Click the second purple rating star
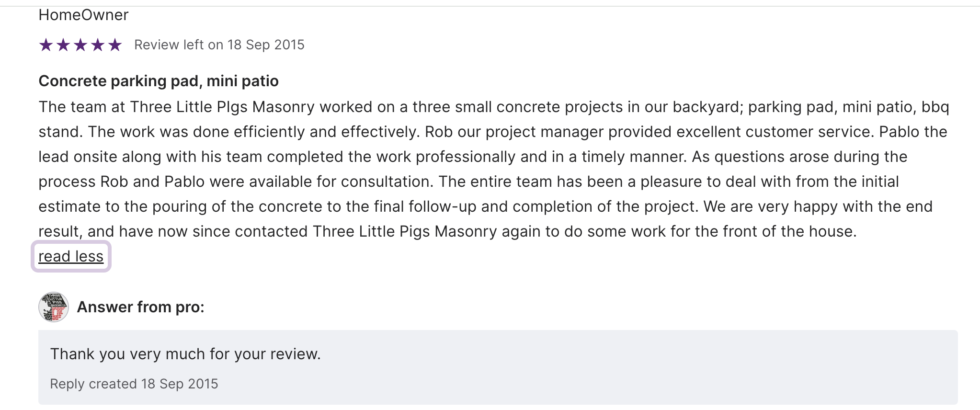Screen dimensions: 980x410 coord(63,45)
